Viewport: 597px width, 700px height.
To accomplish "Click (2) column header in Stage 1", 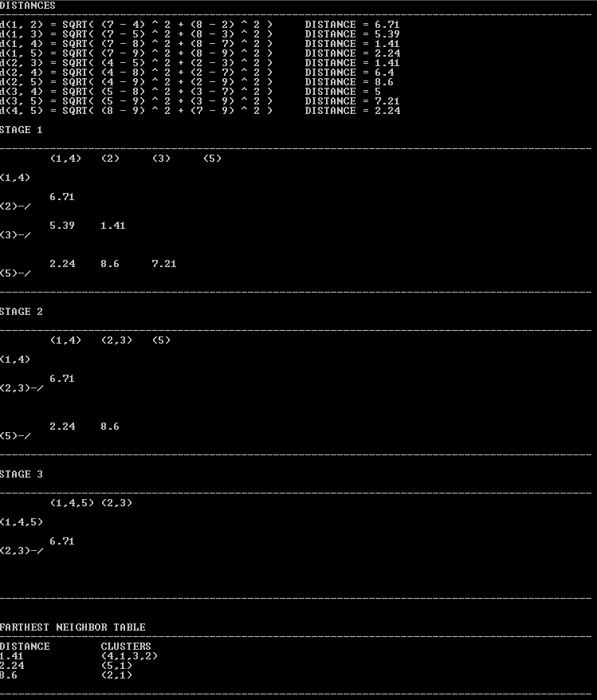I will point(110,159).
